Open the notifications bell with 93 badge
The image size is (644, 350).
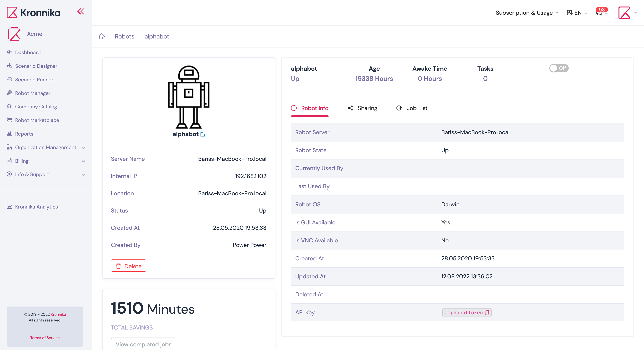point(599,13)
